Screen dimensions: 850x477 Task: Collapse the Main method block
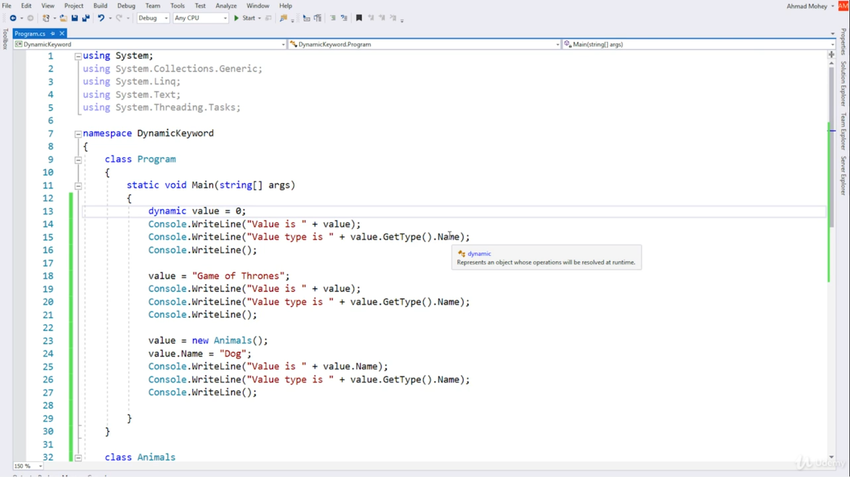pyautogui.click(x=78, y=185)
